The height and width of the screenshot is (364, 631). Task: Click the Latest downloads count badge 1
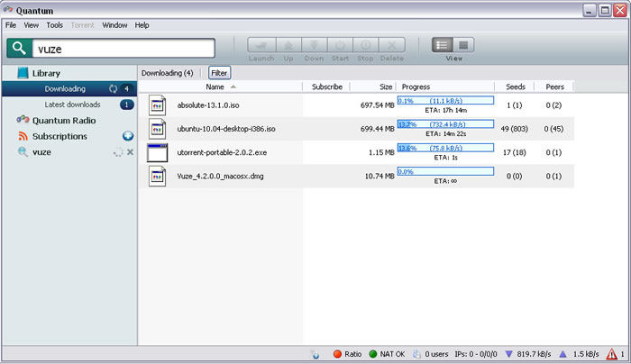126,105
